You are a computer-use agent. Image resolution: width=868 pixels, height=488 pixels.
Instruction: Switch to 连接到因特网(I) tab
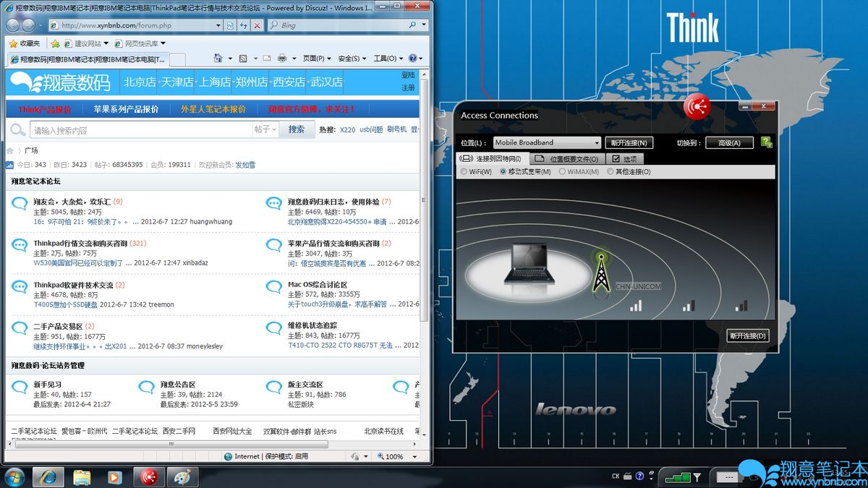click(492, 158)
